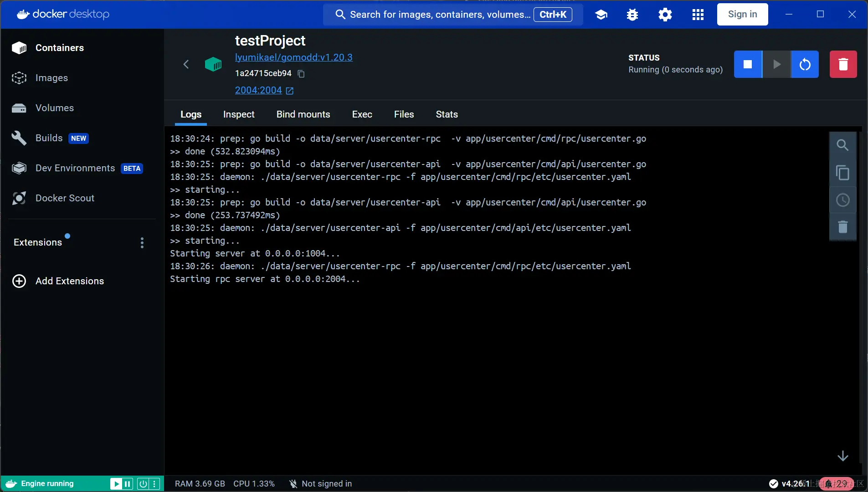
Task: Open the lyumikael/gomodd:v1.20.3 image link
Action: (x=294, y=57)
